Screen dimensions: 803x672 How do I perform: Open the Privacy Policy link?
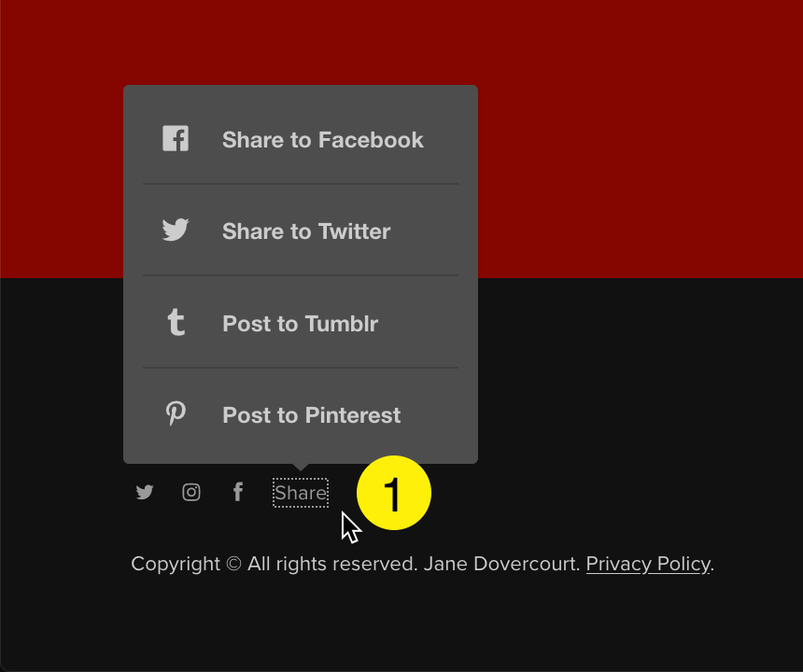click(x=648, y=564)
